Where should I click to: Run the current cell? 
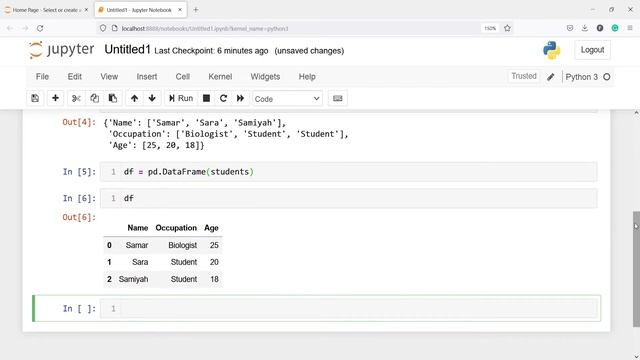181,98
